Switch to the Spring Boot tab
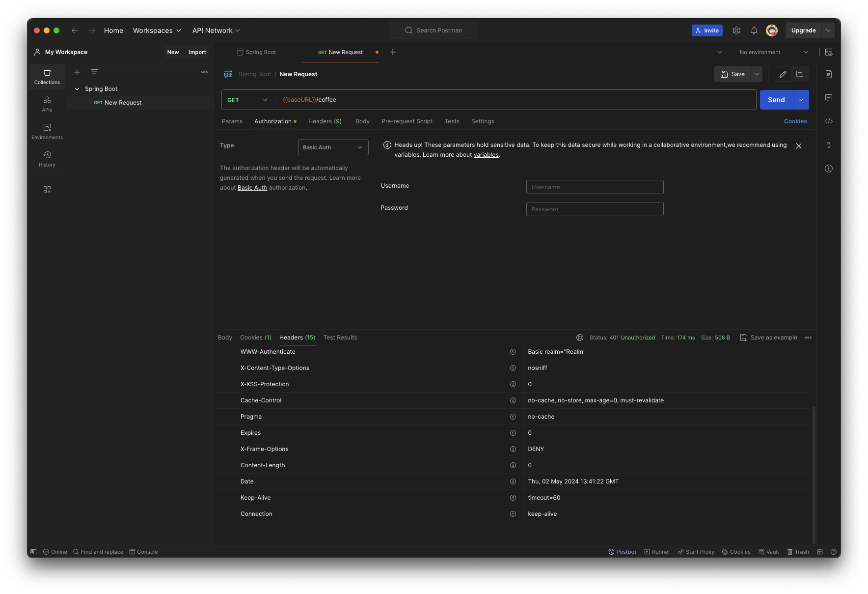This screenshot has height=594, width=868. [x=256, y=52]
